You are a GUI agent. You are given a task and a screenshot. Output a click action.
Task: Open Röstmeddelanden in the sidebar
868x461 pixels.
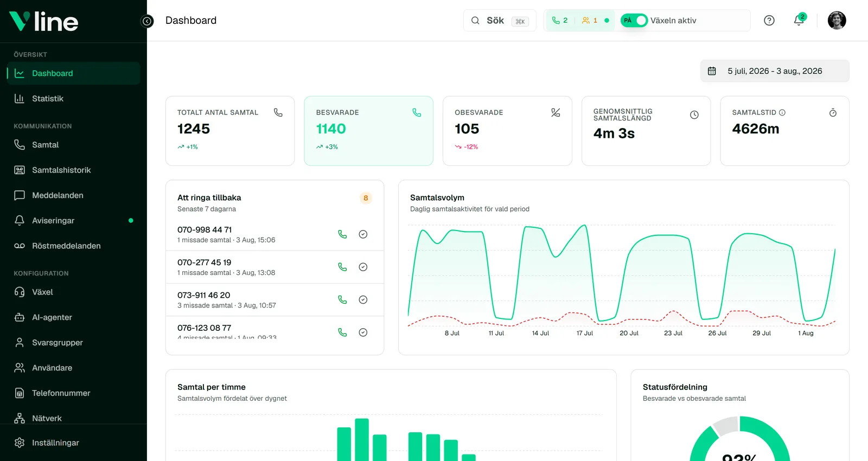[x=73, y=246]
